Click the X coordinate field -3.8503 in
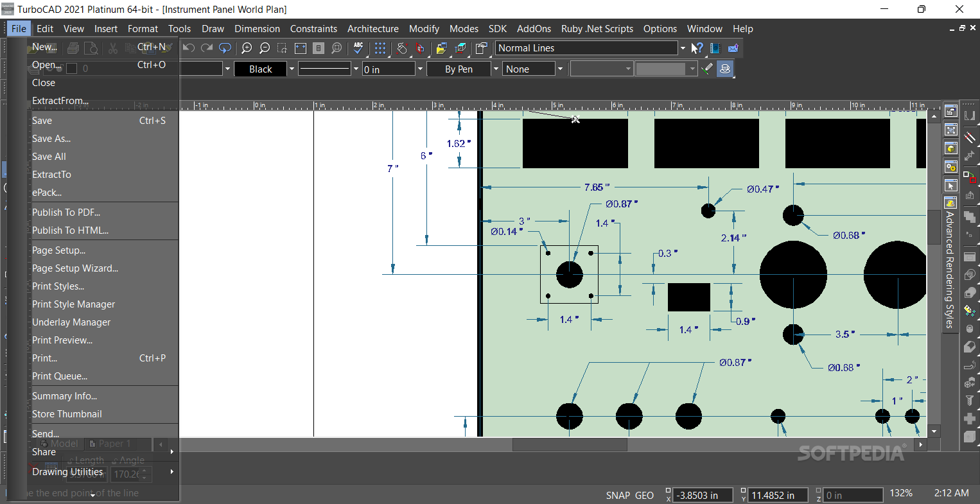 (704, 495)
